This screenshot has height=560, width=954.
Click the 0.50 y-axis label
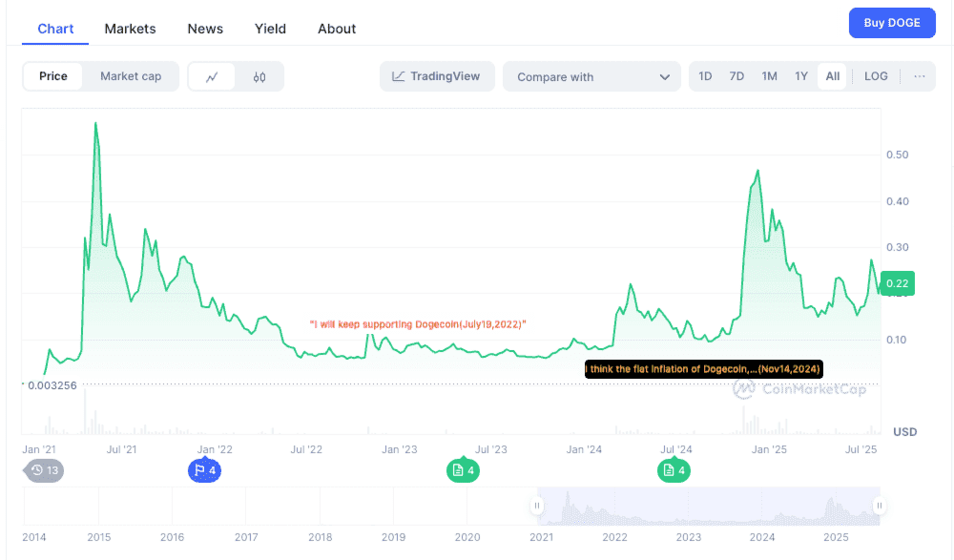coord(898,155)
